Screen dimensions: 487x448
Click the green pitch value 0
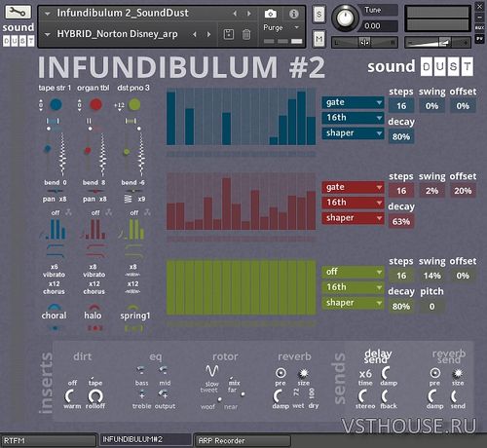pos(431,307)
